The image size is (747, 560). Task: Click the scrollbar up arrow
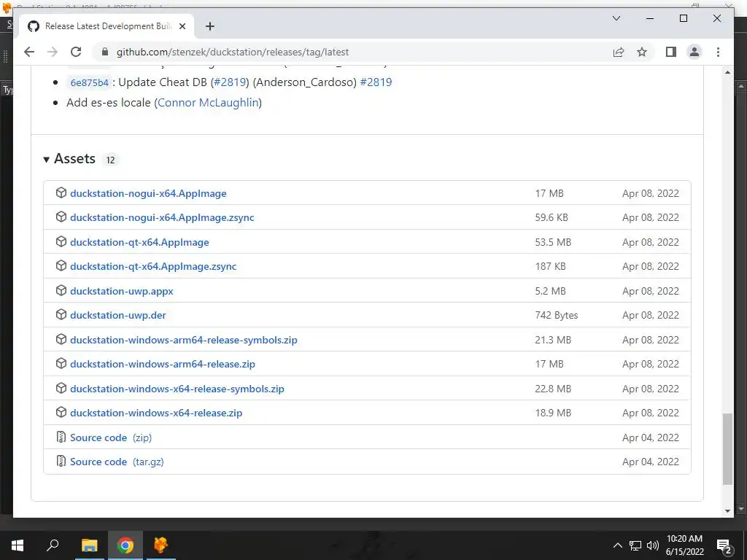tap(727, 72)
